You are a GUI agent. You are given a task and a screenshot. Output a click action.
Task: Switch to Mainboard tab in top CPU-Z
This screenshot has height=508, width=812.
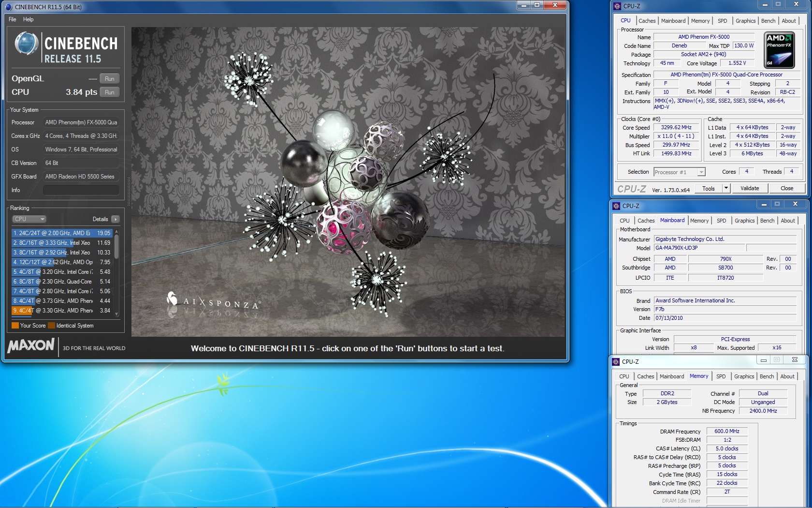click(x=673, y=21)
